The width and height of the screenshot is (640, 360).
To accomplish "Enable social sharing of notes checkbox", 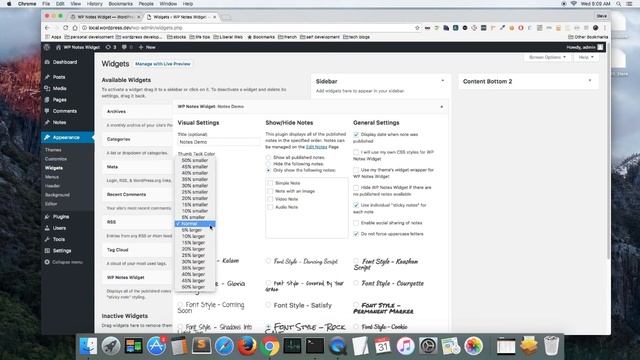I will pyautogui.click(x=356, y=223).
